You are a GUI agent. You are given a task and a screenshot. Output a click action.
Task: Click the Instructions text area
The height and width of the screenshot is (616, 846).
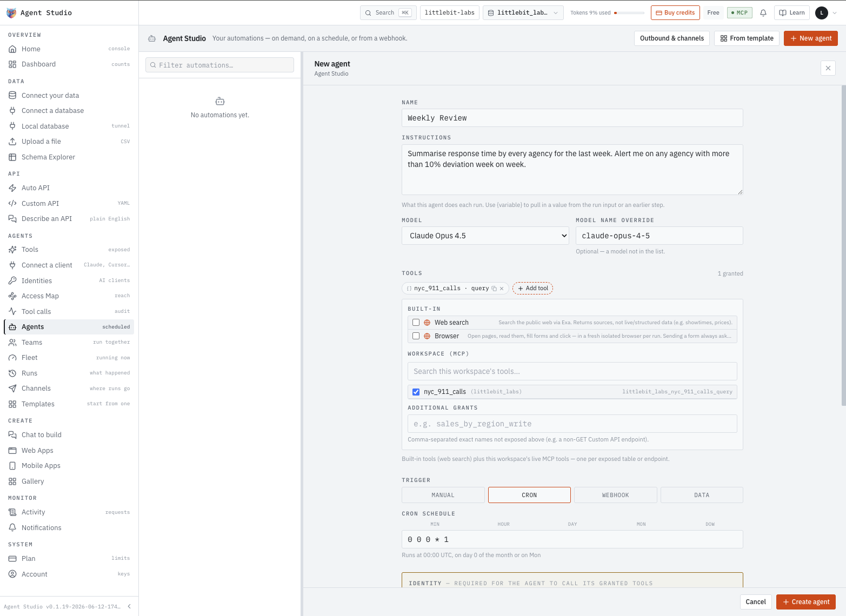[x=572, y=170]
